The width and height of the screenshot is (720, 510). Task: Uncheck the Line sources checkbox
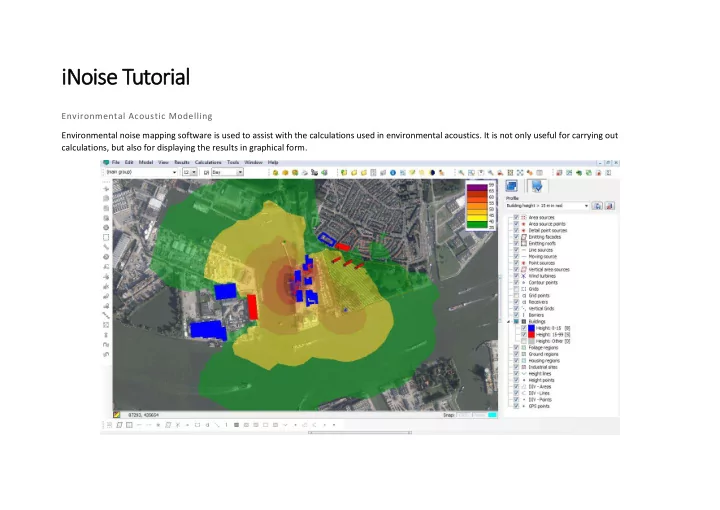coord(516,250)
